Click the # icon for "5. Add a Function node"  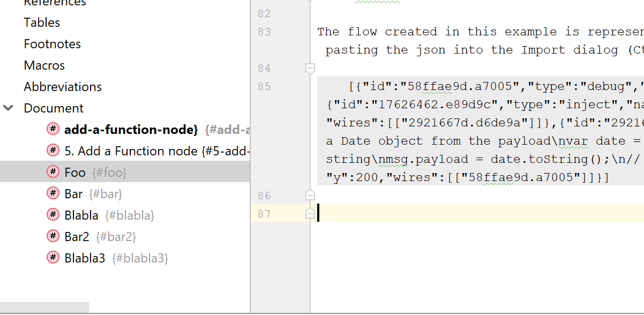click(53, 151)
